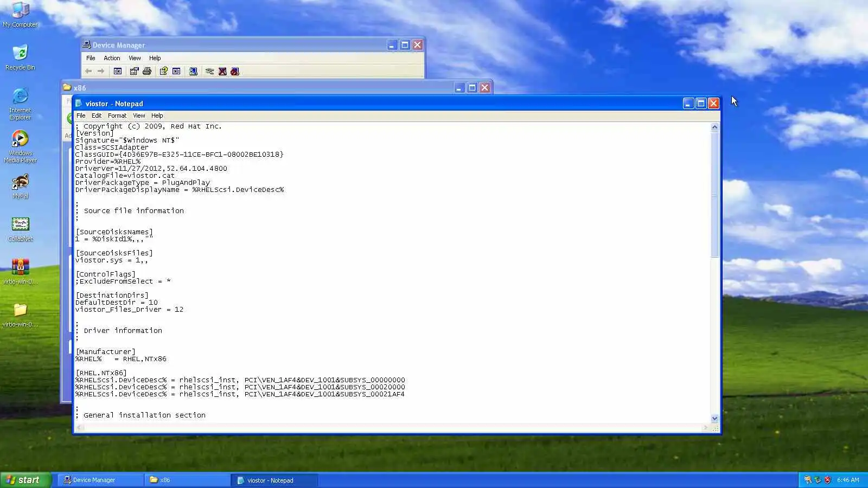The image size is (868, 488).
Task: Toggle the console tree icon in Device Manager
Action: click(118, 71)
